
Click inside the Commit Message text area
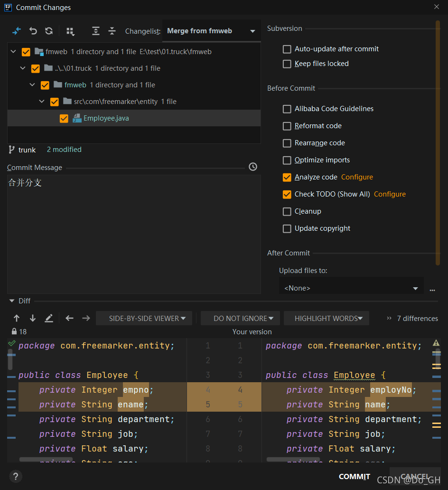[x=134, y=235]
